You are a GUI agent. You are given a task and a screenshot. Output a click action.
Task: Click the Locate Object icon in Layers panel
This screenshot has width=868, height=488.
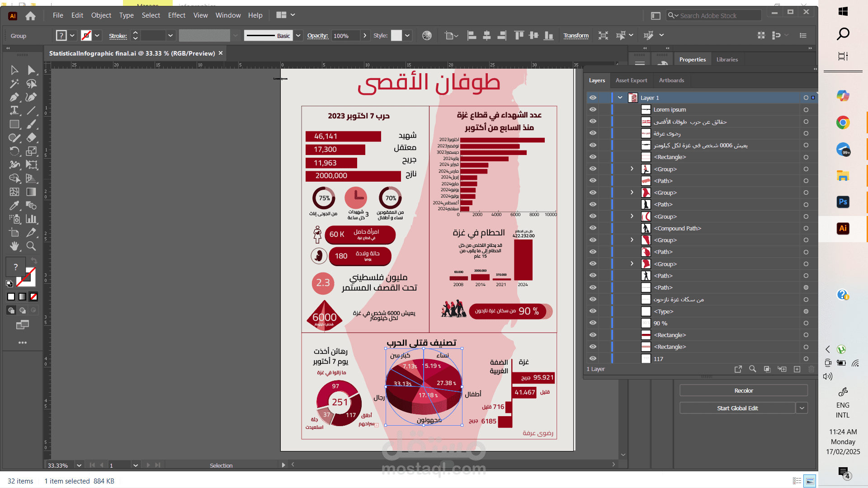point(752,369)
